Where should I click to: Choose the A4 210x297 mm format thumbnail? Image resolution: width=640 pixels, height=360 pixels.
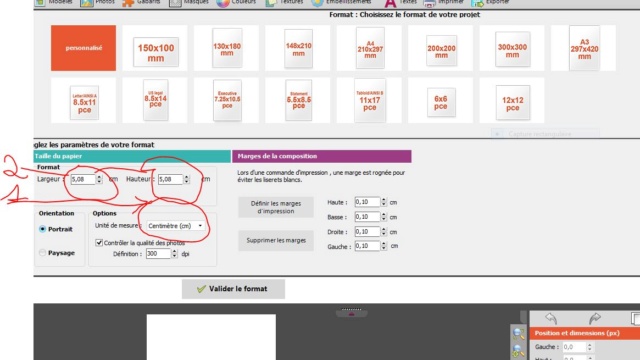370,48
